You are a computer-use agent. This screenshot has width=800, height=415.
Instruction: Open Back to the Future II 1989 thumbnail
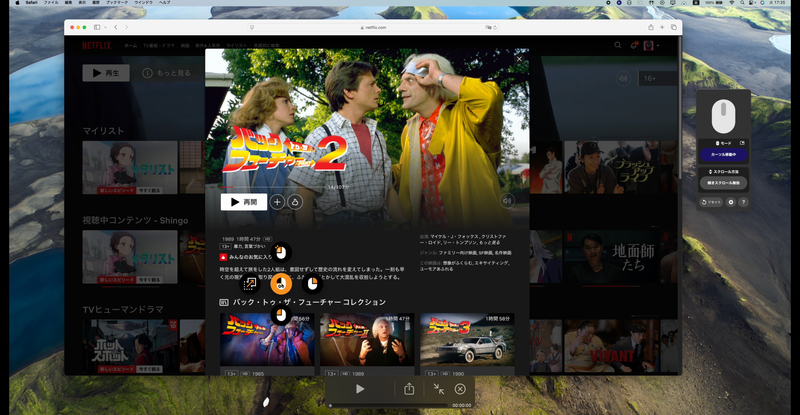coord(367,339)
